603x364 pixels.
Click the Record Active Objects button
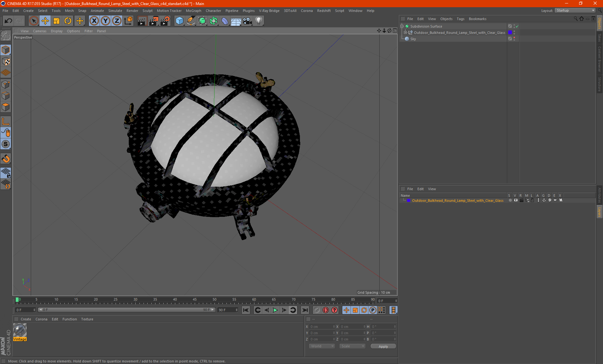[317, 310]
